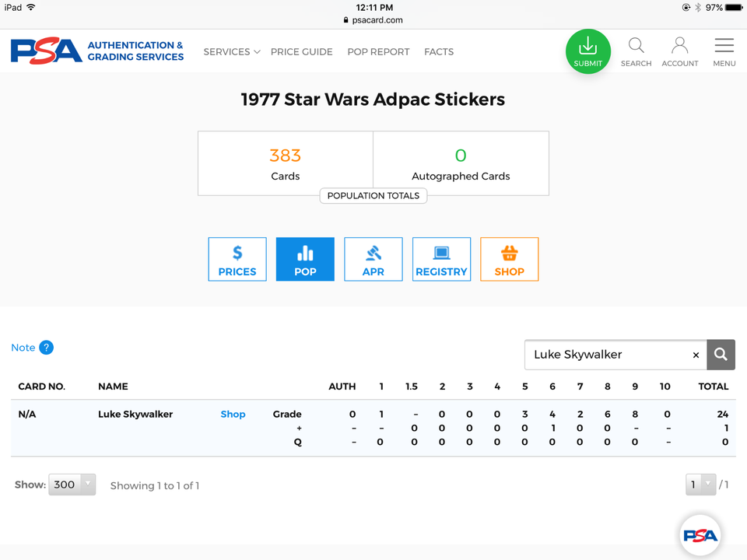This screenshot has height=560, width=747.
Task: Expand the page number selector dropdown
Action: click(700, 484)
